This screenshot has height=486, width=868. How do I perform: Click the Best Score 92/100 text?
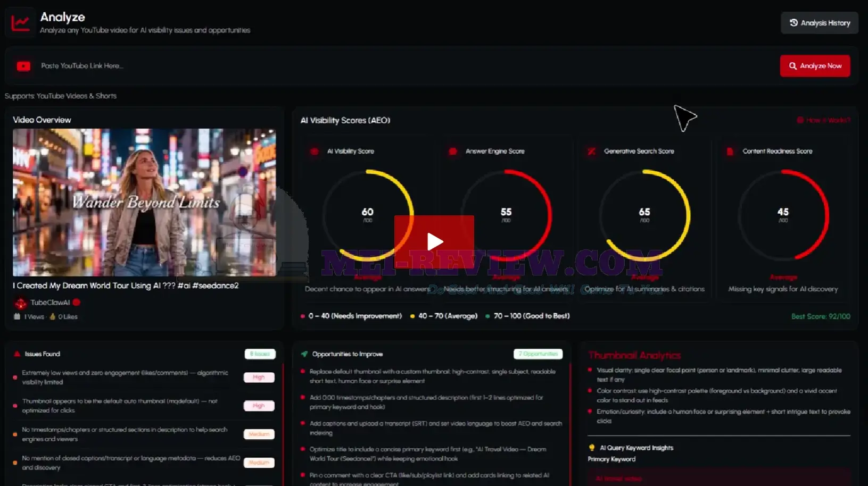(x=821, y=316)
